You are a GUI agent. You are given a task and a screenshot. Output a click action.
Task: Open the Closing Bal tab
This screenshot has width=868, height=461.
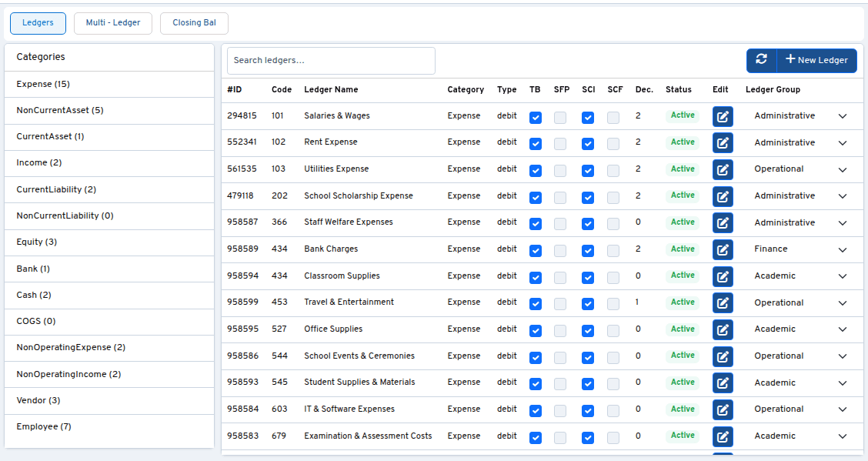pos(195,23)
